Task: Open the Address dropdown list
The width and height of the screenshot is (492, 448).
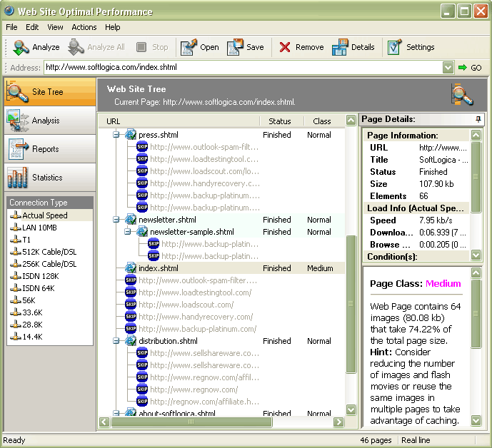Action: (448, 68)
